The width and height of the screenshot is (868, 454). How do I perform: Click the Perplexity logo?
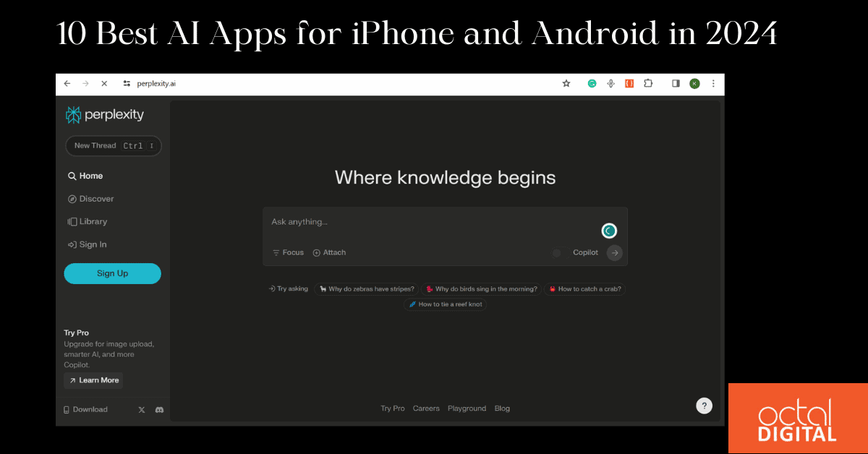[x=104, y=114]
